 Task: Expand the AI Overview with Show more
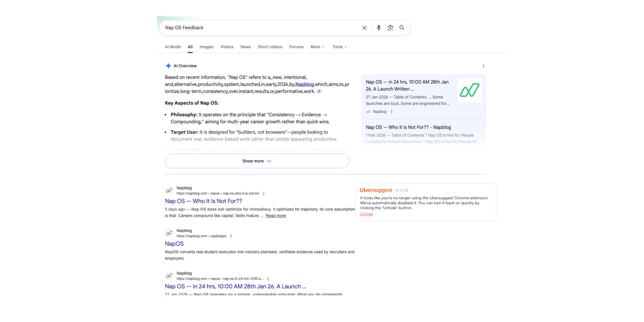(x=257, y=161)
